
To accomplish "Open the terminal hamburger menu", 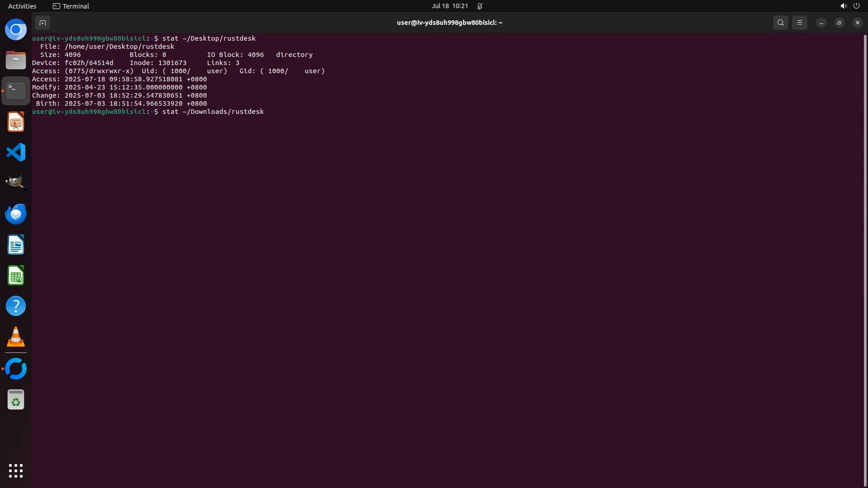I will (799, 23).
